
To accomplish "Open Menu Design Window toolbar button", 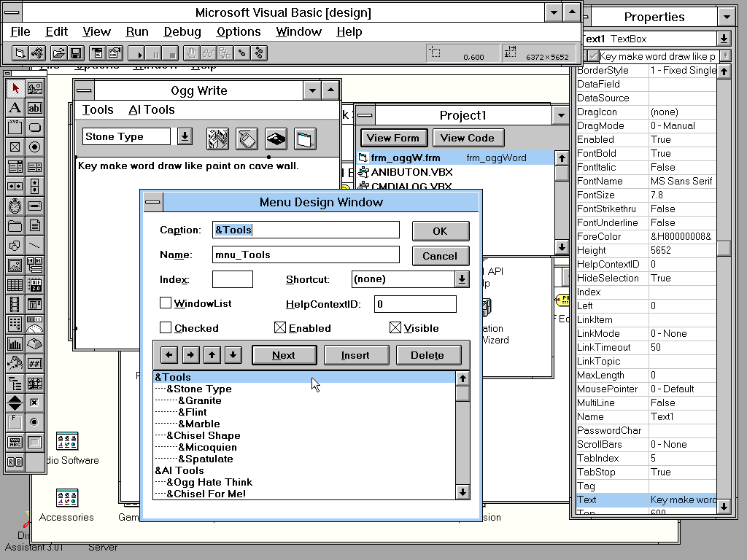I will [97, 52].
